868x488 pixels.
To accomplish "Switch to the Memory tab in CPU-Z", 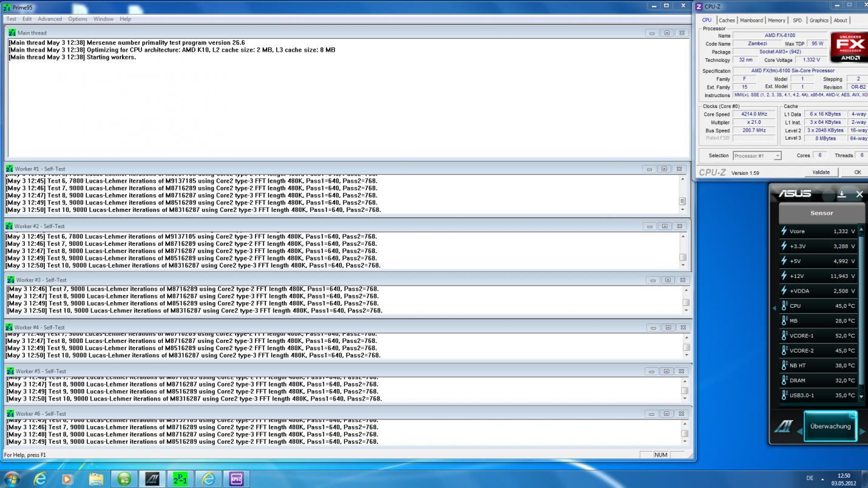I will point(776,21).
